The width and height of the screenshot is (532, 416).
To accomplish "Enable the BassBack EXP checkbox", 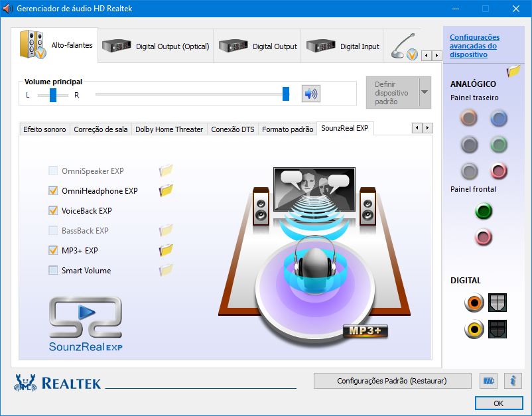I will point(53,230).
